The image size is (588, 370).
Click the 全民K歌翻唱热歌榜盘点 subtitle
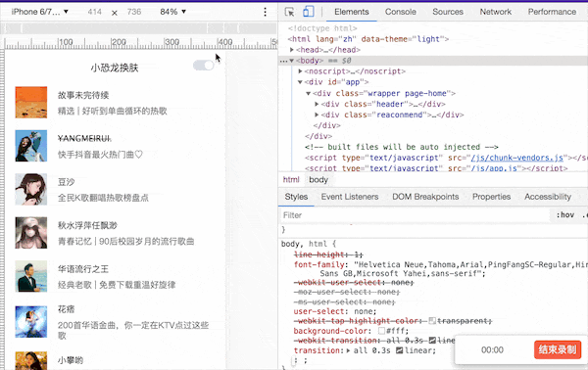(103, 198)
